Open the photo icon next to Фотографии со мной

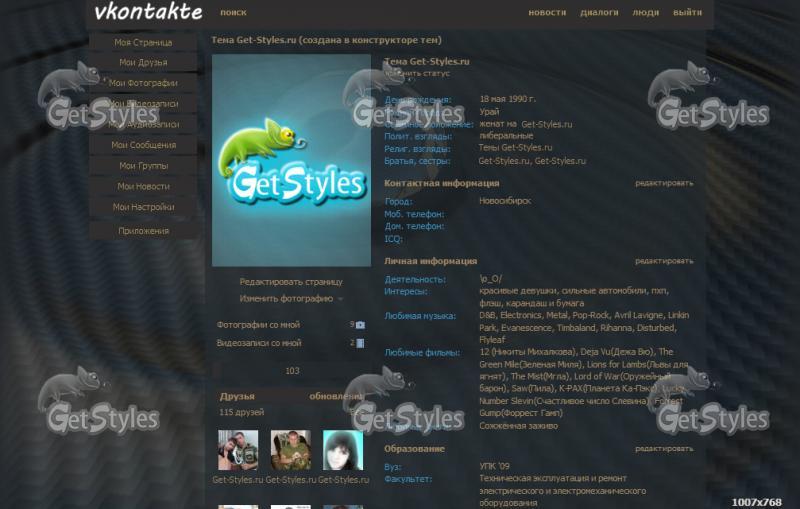click(360, 325)
